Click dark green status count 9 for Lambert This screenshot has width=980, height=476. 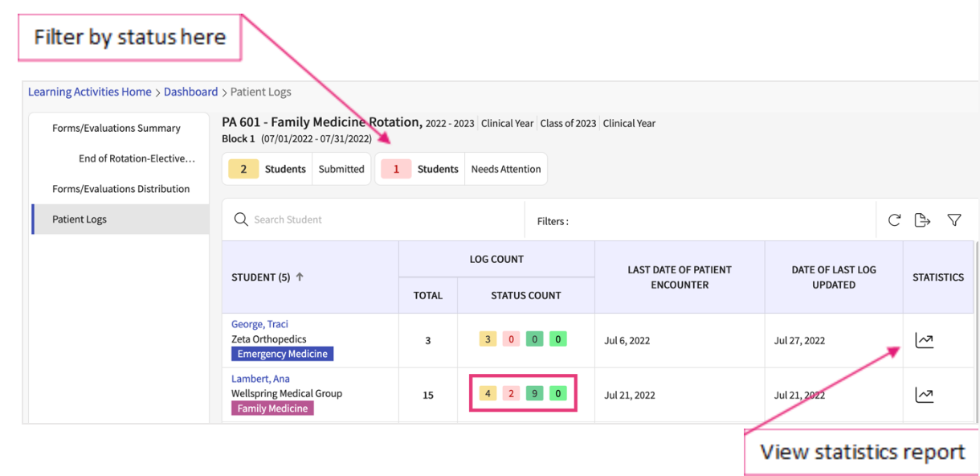point(534,393)
